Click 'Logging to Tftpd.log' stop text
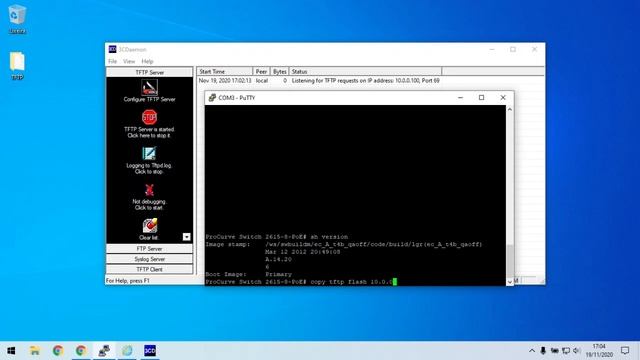The image size is (640, 360). tap(149, 169)
